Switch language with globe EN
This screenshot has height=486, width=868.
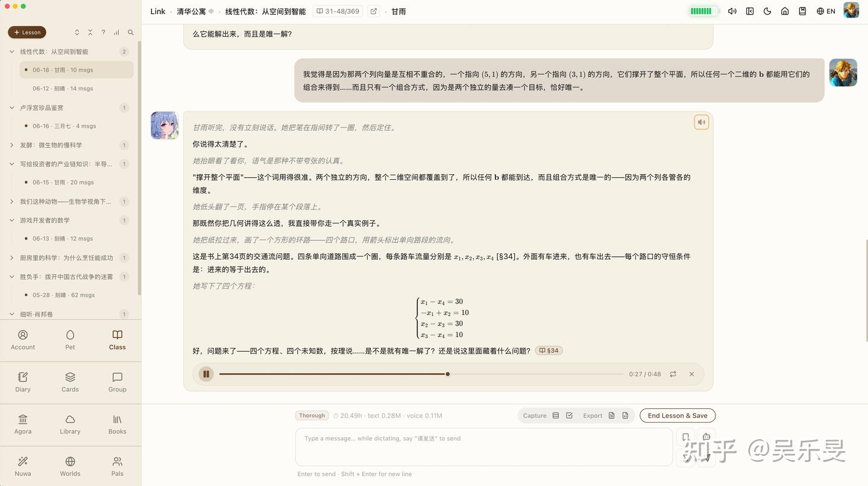point(826,11)
